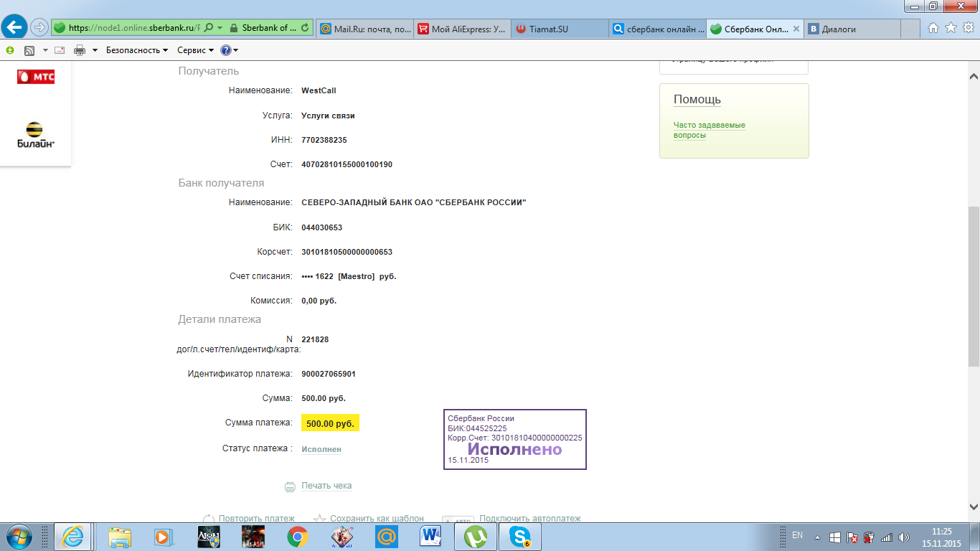Open Favorites with the star icon
The height and width of the screenshot is (551, 980).
click(x=951, y=28)
